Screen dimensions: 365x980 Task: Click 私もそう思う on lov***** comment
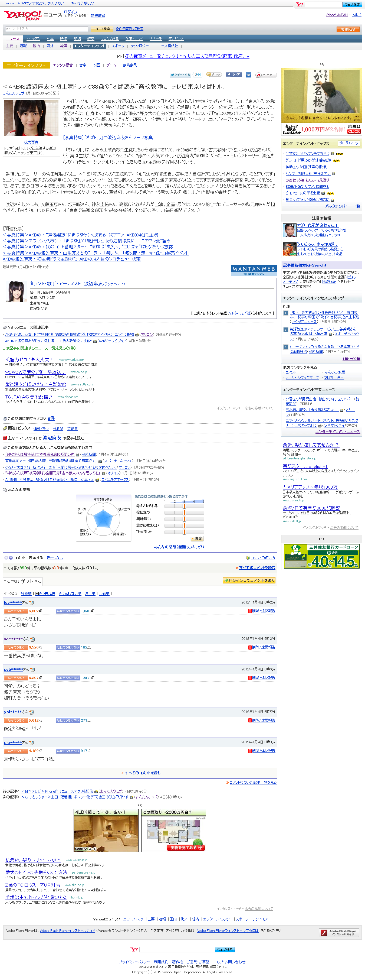point(16,611)
